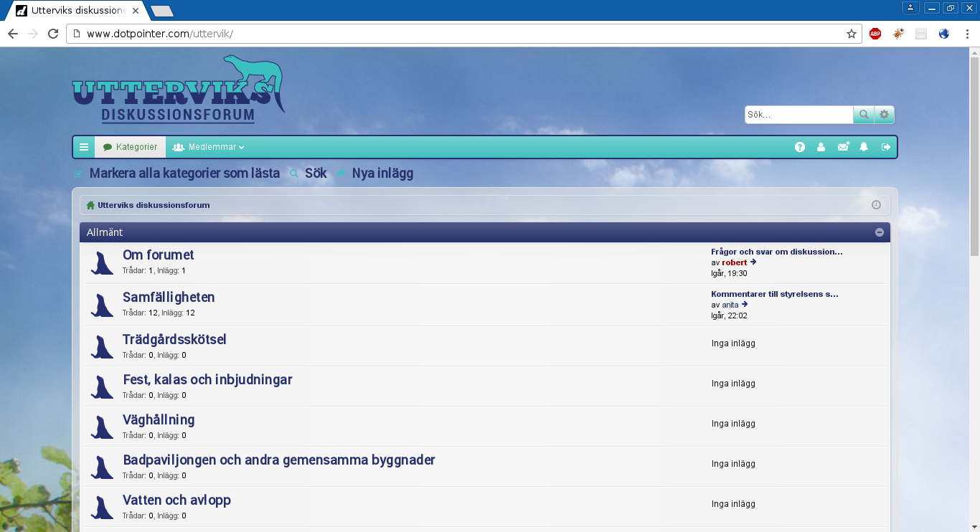Click Nya inlägg link
The width and height of the screenshot is (980, 532).
tap(382, 174)
